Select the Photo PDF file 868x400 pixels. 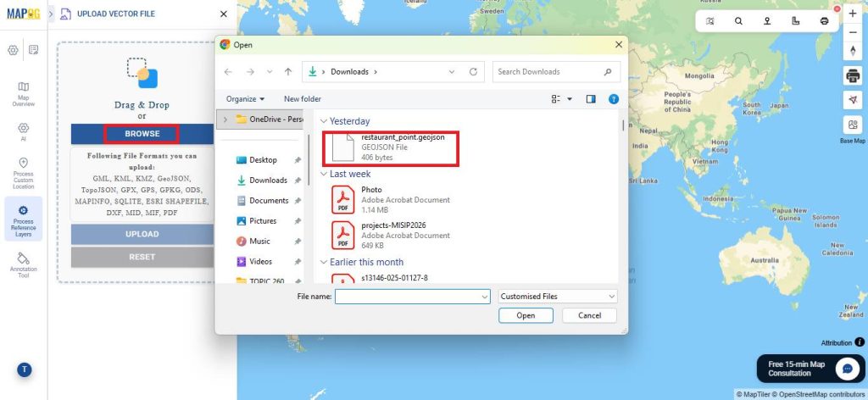point(391,200)
